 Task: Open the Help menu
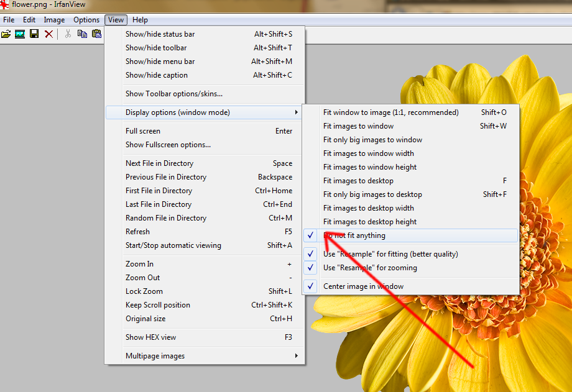(x=140, y=20)
